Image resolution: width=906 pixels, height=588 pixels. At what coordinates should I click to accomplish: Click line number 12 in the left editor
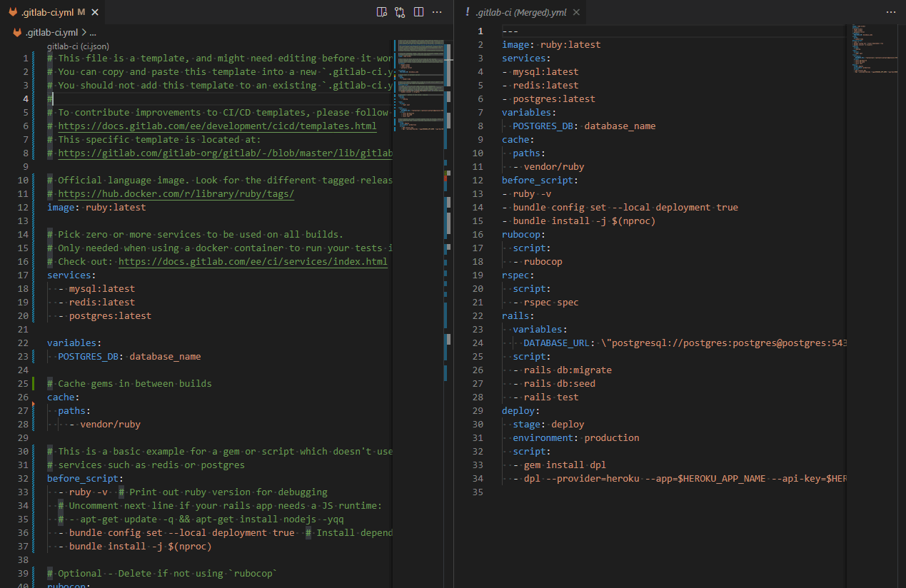click(25, 207)
